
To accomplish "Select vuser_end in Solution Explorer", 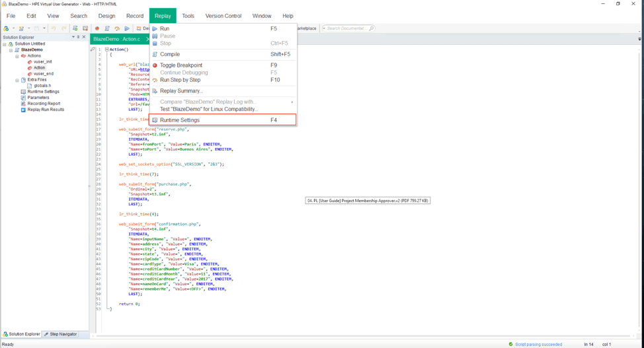I will (x=44, y=74).
